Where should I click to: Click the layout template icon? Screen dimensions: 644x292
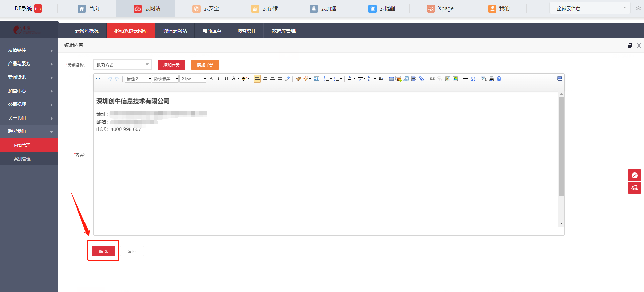(316, 79)
